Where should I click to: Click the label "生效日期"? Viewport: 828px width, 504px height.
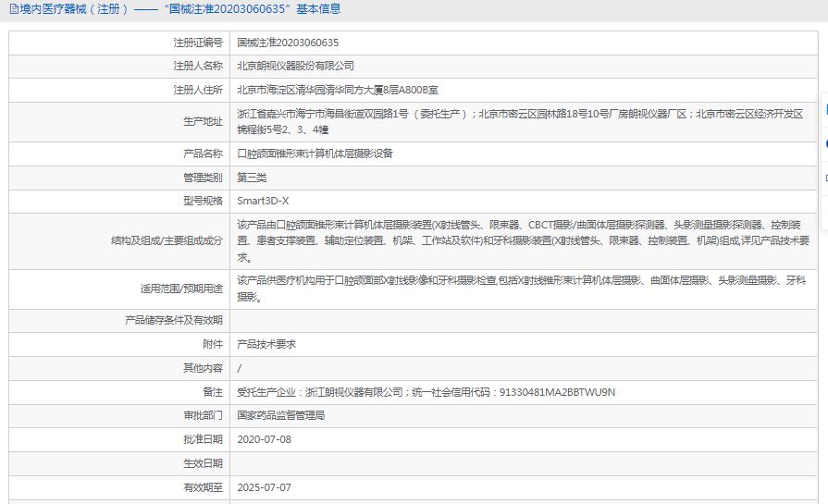coord(203,463)
